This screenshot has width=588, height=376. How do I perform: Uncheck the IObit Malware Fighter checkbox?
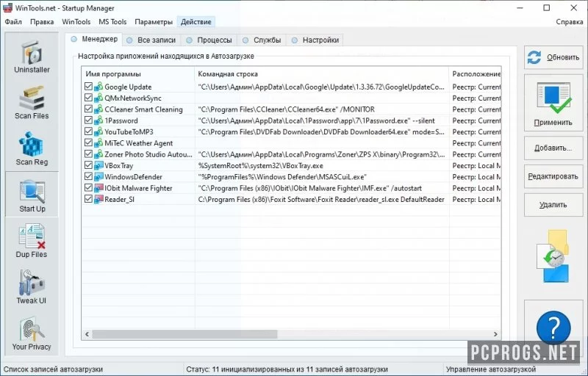[x=88, y=187]
